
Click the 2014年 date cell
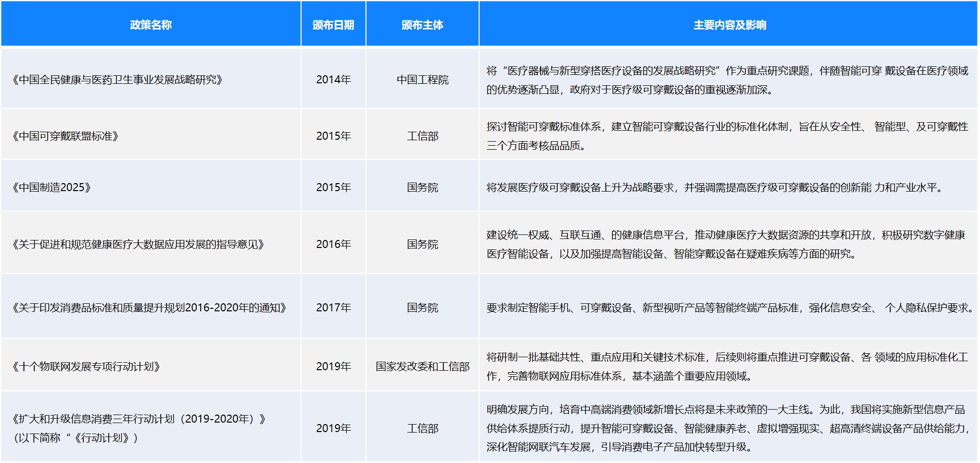tap(333, 80)
